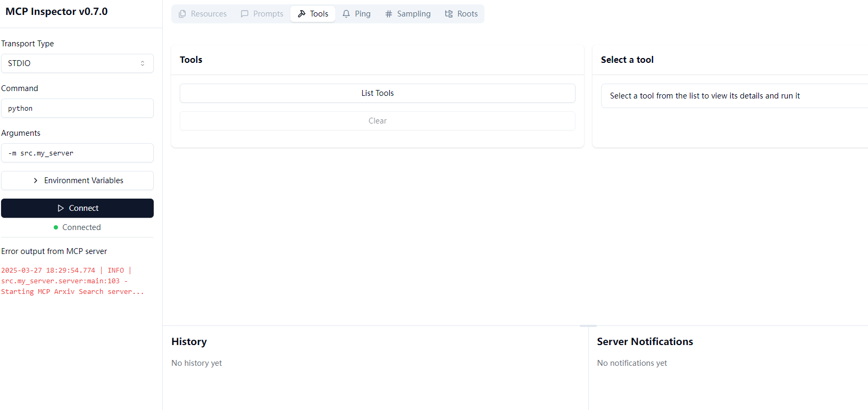Click the green Connected status dot

click(56, 227)
